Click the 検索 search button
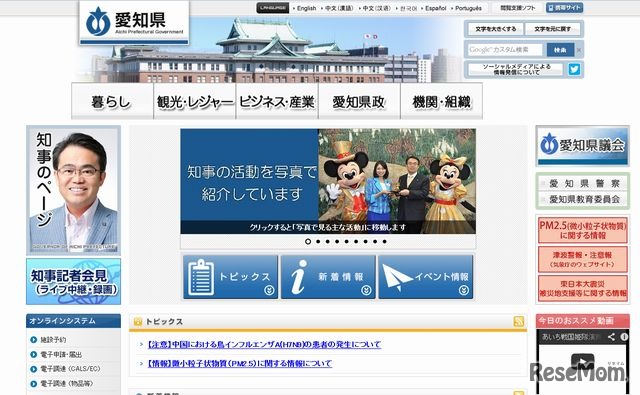 [x=560, y=50]
